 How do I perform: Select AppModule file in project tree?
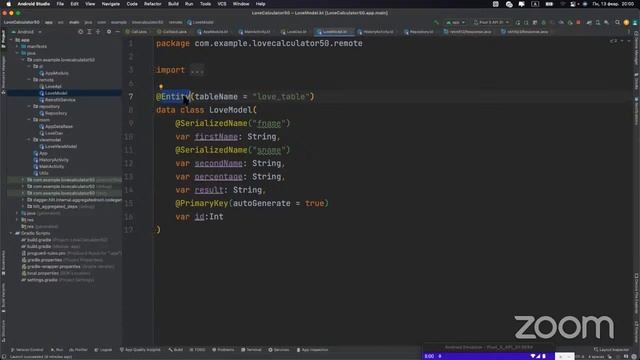coord(54,73)
